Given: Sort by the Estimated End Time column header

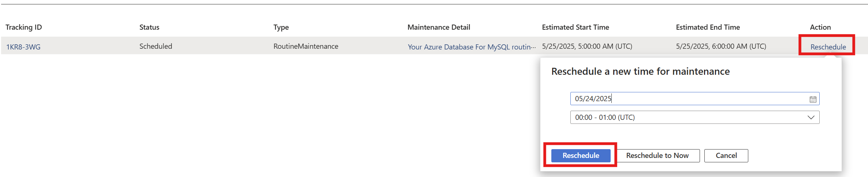Looking at the screenshot, I should pyautogui.click(x=708, y=27).
